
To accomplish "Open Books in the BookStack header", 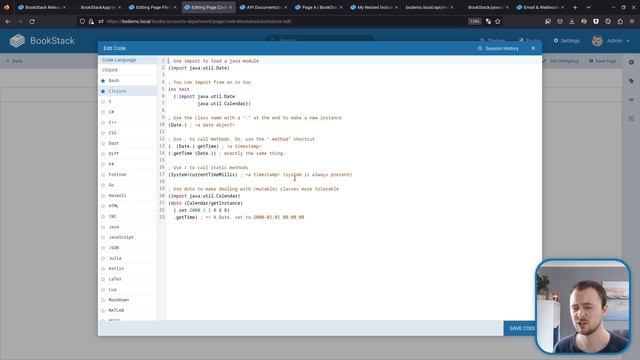I will tap(529, 41).
